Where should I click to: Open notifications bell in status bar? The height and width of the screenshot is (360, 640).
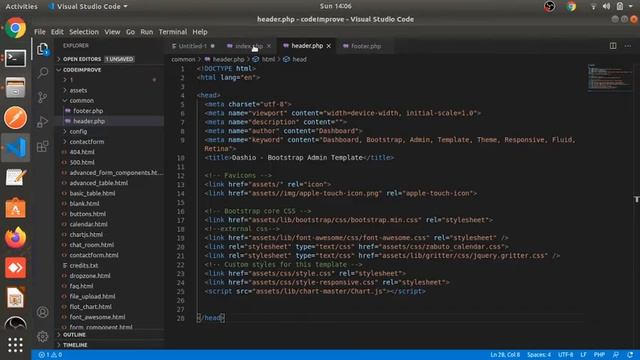630,355
